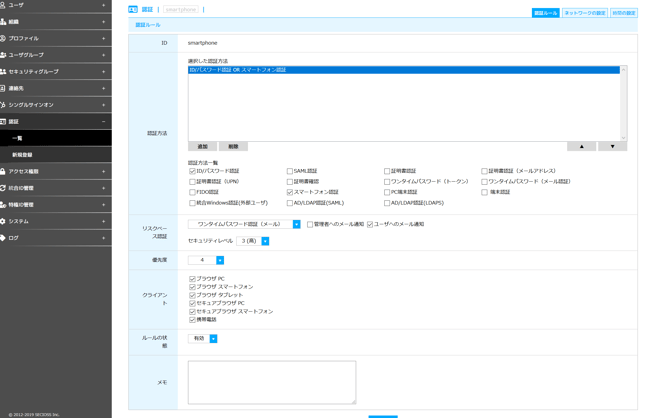Uncheck the ブラウザ PC client checkbox
The height and width of the screenshot is (418, 652).
pyautogui.click(x=192, y=279)
